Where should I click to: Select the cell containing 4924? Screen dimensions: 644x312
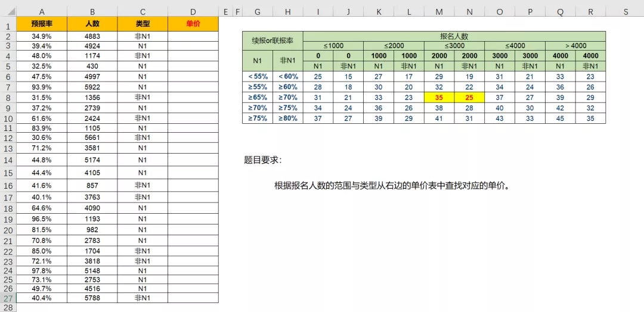pyautogui.click(x=92, y=45)
